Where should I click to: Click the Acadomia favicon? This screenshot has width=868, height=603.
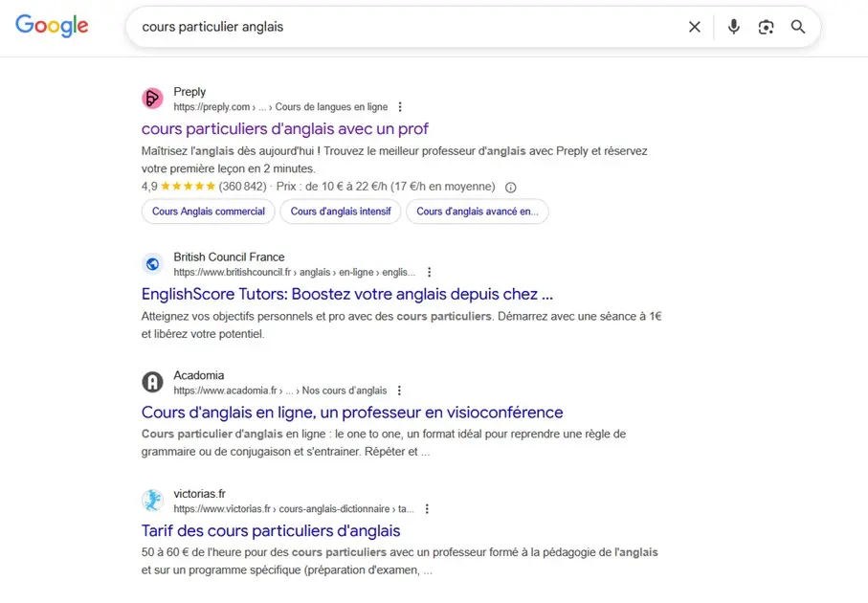[x=152, y=382]
